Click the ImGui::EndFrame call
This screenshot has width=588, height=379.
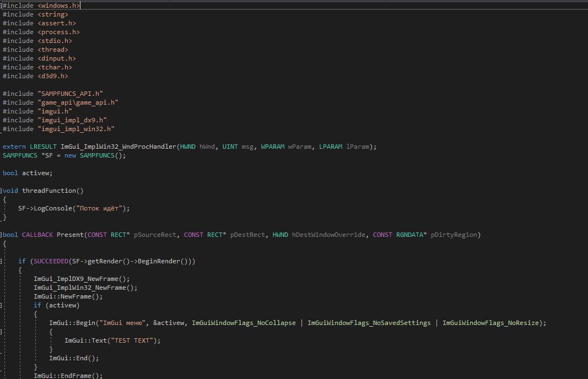68,376
